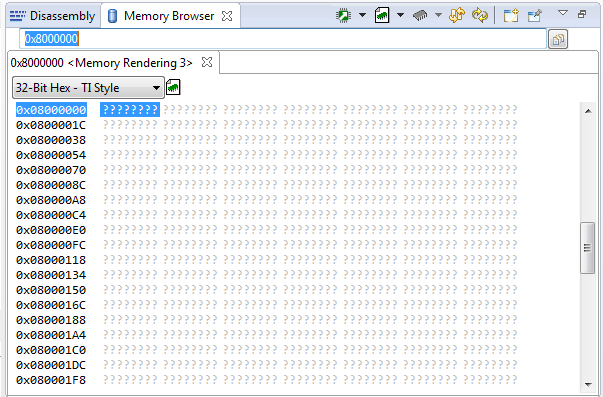The image size is (603, 397).
Task: Open dropdown beside the gray chip icon
Action: (438, 15)
